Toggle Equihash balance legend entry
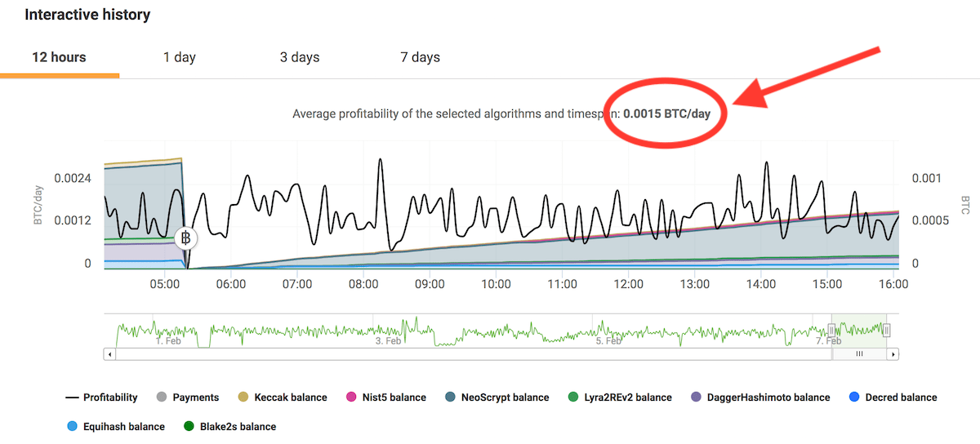This screenshot has height=444, width=980. (116, 426)
